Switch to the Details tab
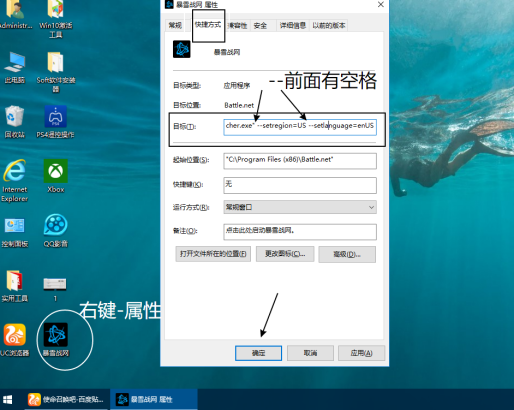Viewport: 514px width, 410px height. pos(293,25)
